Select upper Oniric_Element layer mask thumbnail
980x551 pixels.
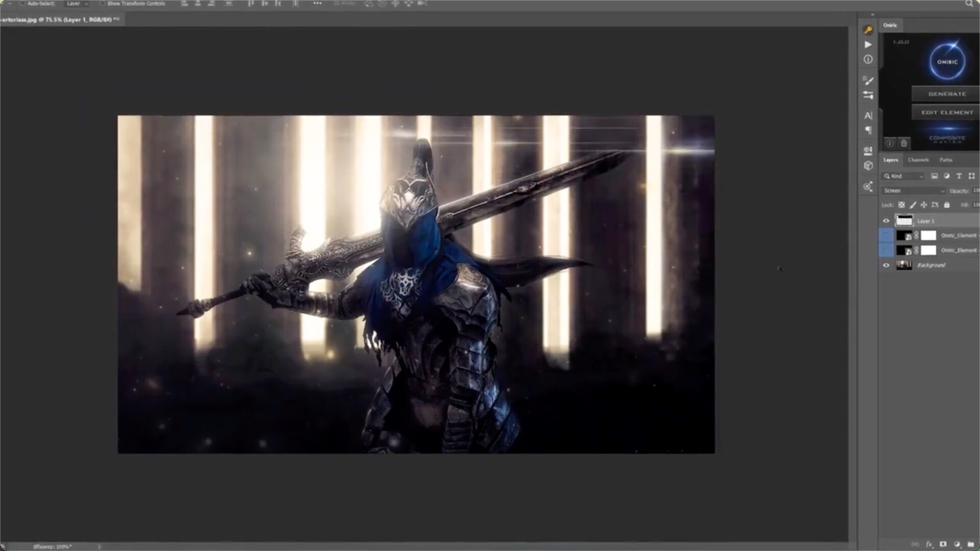928,236
